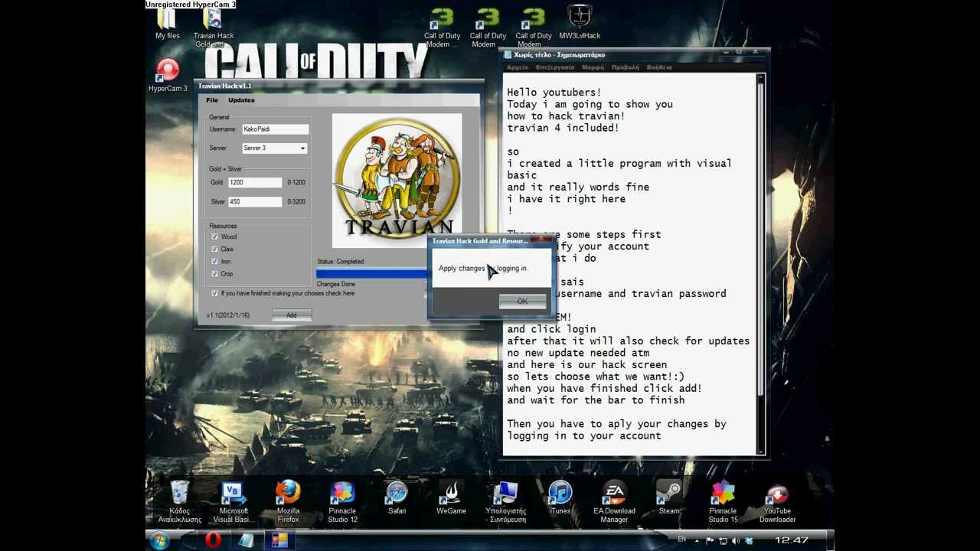The width and height of the screenshot is (980, 551).
Task: Launch Microsoft Visual Basic shortcut
Action: (x=234, y=502)
